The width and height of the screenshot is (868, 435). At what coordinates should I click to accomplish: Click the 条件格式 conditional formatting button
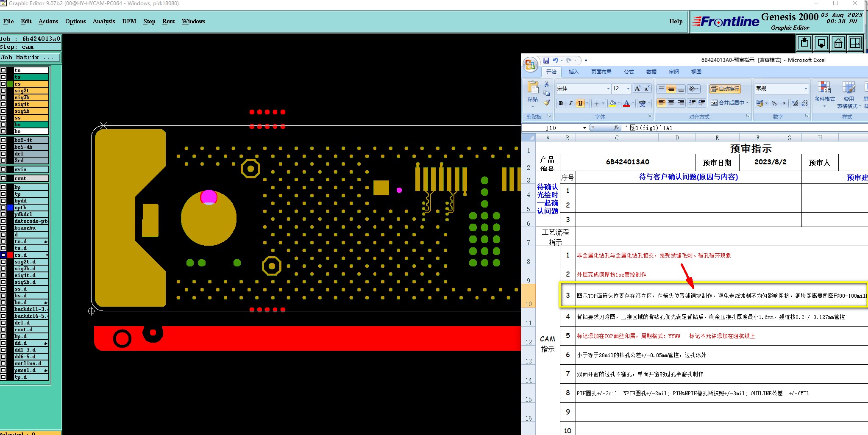824,93
